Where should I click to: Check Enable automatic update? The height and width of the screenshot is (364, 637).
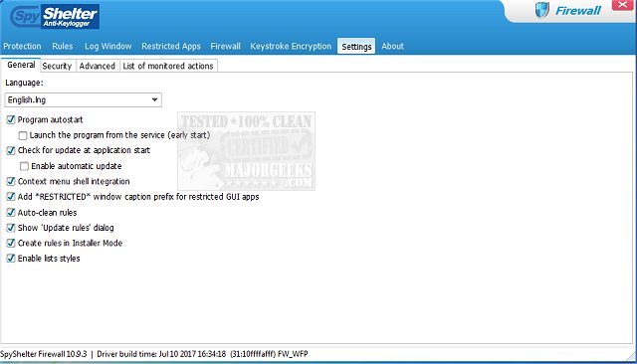click(x=24, y=166)
